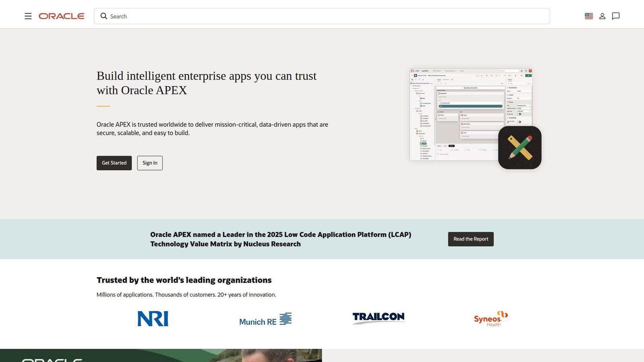
Task: Click the NRI logo
Action: (153, 319)
